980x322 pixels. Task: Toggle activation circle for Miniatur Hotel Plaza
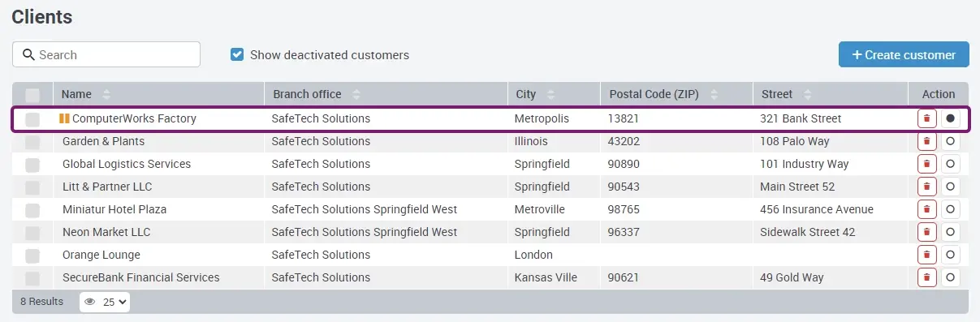point(950,209)
